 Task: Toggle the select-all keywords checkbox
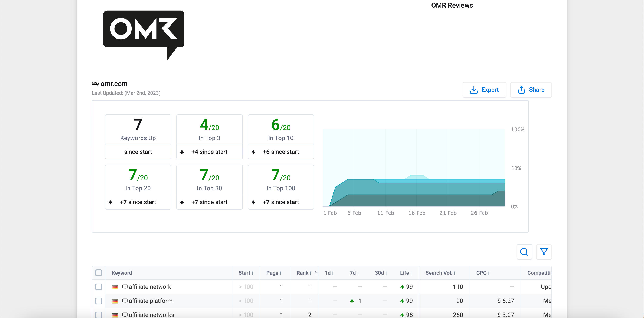click(x=99, y=273)
